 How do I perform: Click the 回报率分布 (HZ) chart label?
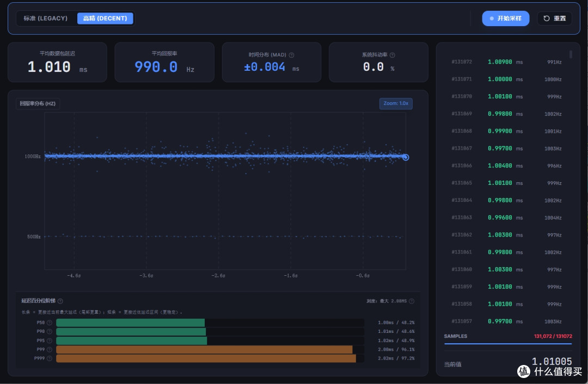point(38,103)
